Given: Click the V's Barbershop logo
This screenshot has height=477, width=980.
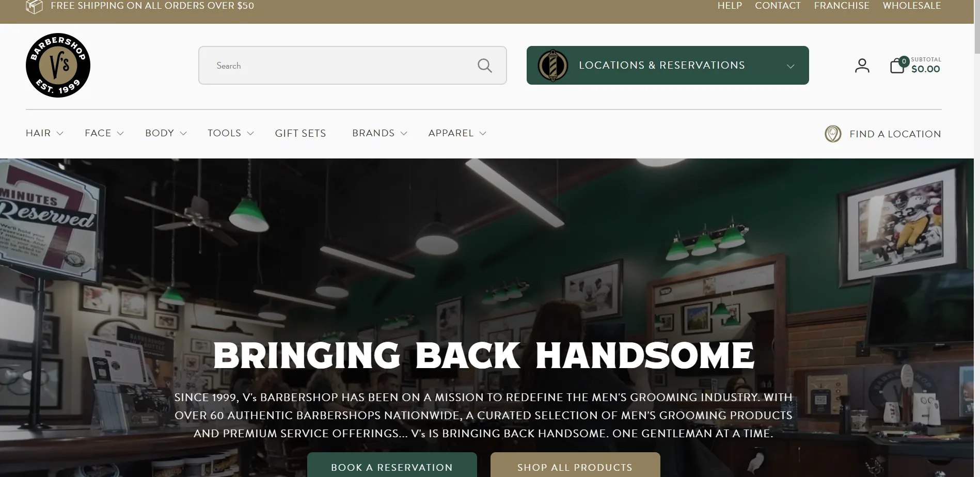Looking at the screenshot, I should 58,65.
